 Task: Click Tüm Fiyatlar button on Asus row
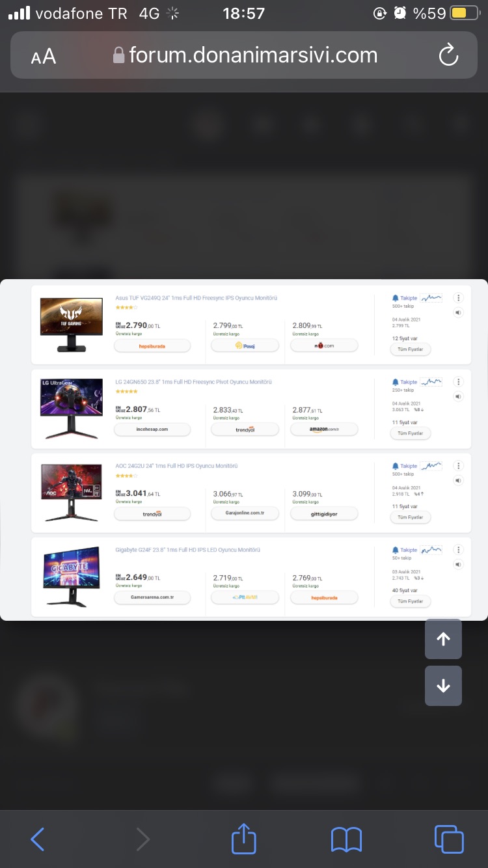411,349
